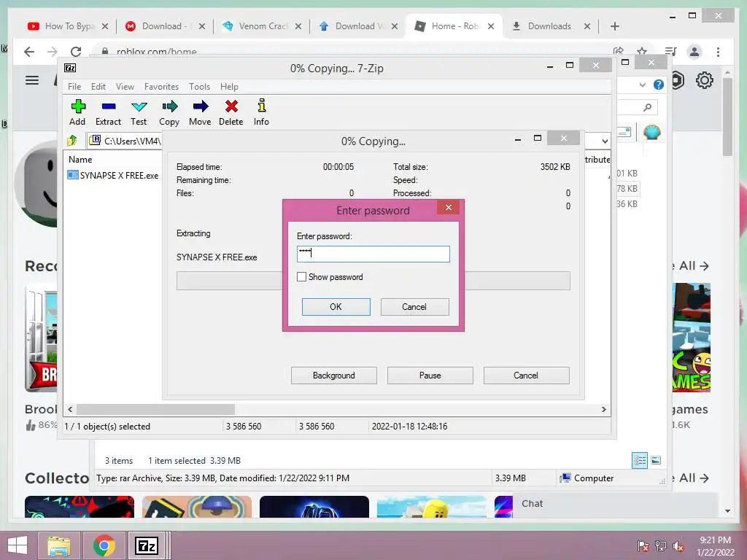The image size is (747, 560).
Task: Click the Roblox page vertical scrollbar
Action: pos(727,117)
